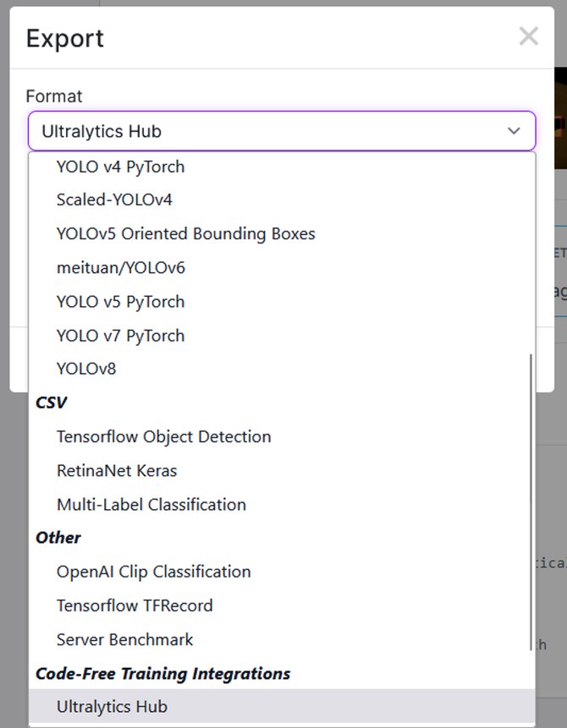This screenshot has height=728, width=567.
Task: Select YOLO v7 PyTorch format
Action: tap(120, 336)
